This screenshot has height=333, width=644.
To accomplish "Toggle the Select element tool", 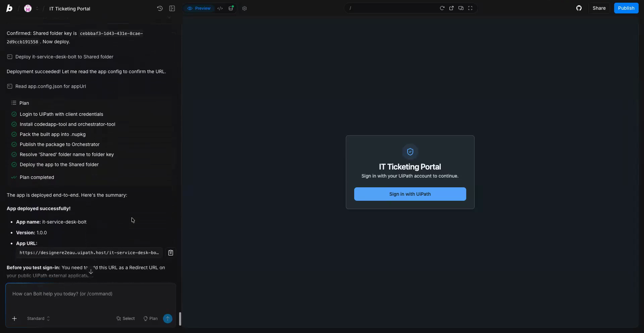I will coord(125,319).
